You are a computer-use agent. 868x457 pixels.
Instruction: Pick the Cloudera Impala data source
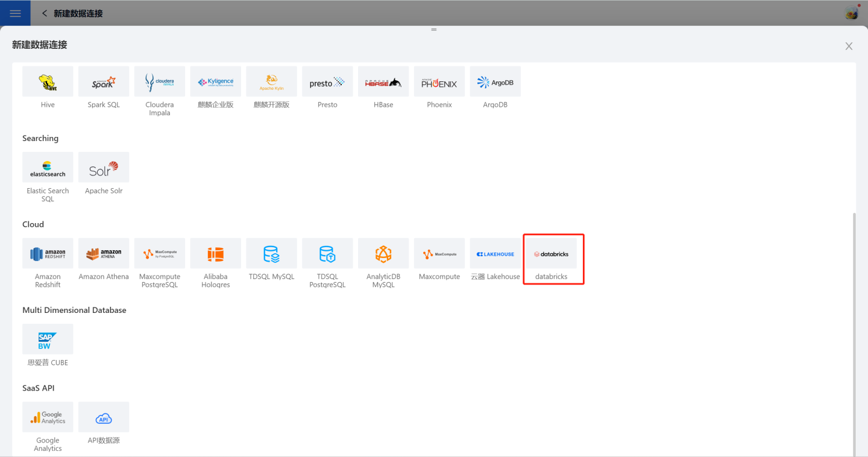160,82
